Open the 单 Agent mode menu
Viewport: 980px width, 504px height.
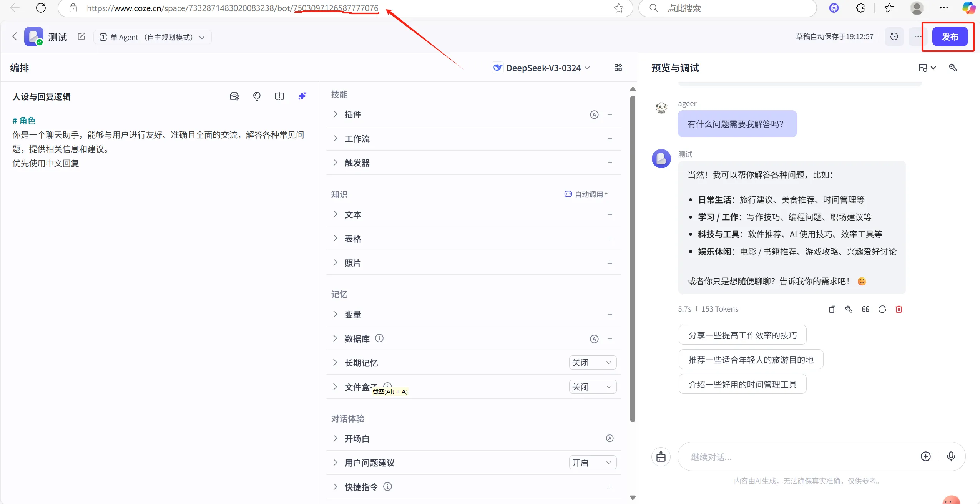click(x=152, y=37)
